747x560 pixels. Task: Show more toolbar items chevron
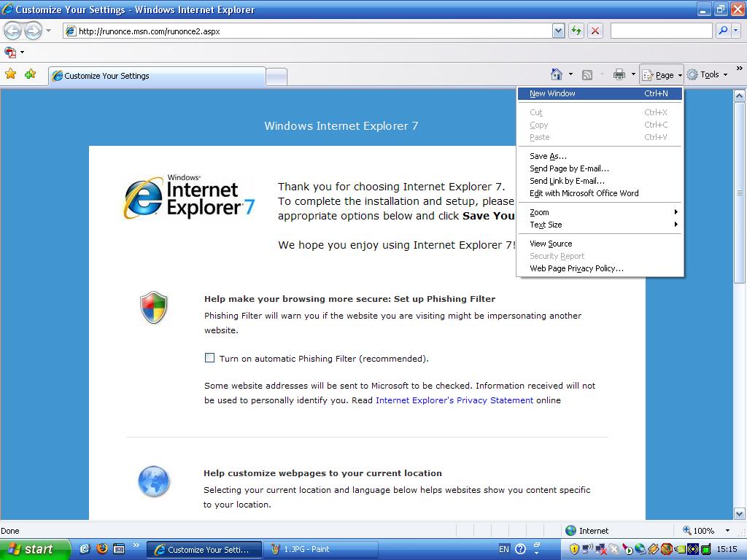740,69
